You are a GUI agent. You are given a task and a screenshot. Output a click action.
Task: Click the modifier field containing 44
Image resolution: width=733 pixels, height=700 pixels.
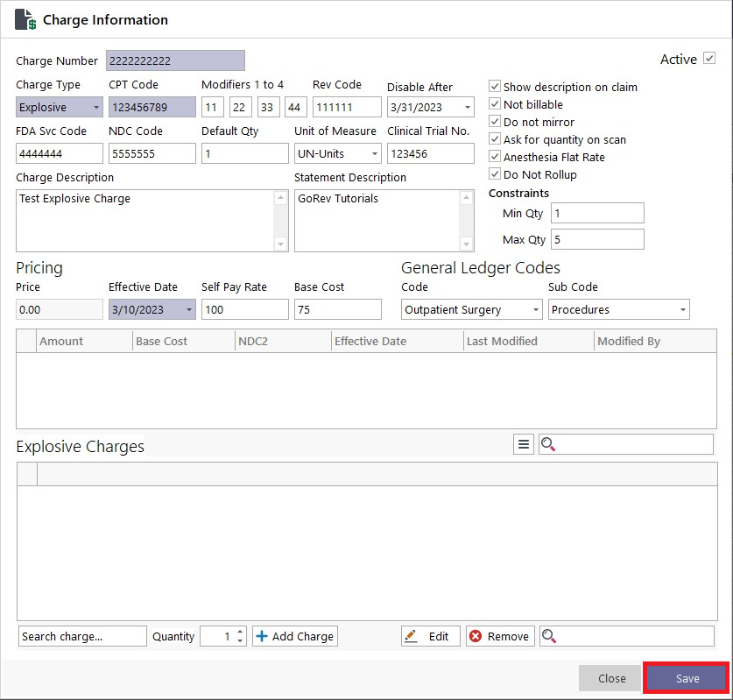coord(296,107)
